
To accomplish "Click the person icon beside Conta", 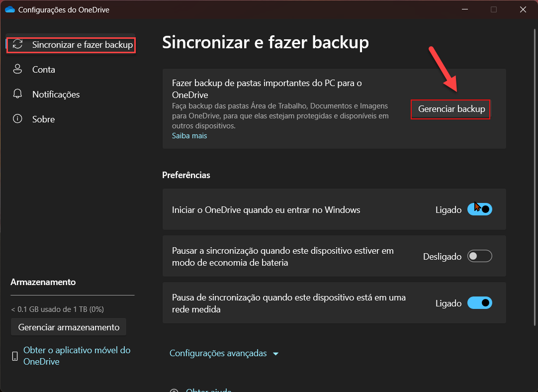I will click(18, 70).
